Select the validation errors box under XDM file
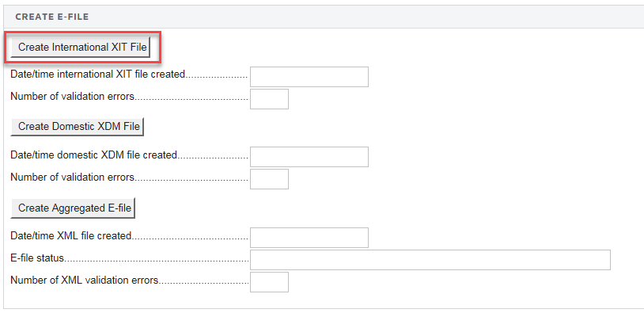 click(269, 179)
